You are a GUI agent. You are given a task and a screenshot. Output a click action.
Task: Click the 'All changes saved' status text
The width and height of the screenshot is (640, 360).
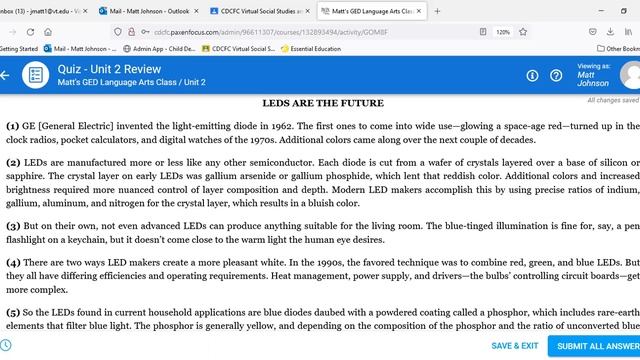point(613,100)
